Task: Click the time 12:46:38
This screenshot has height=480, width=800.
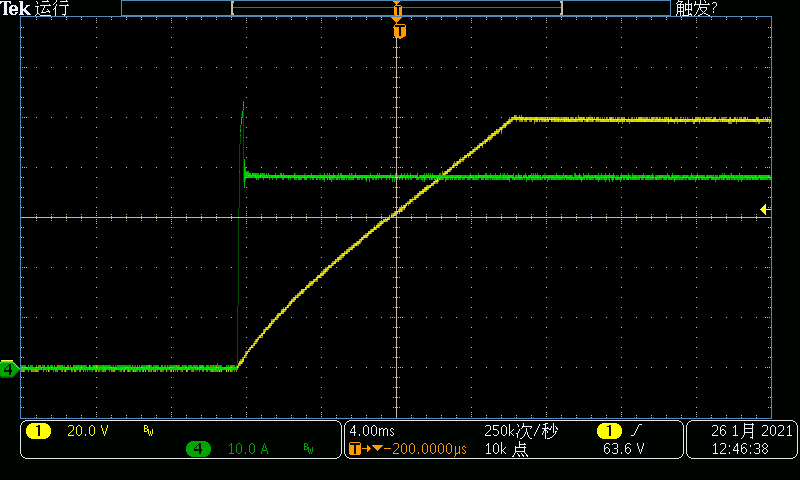Action: click(740, 449)
